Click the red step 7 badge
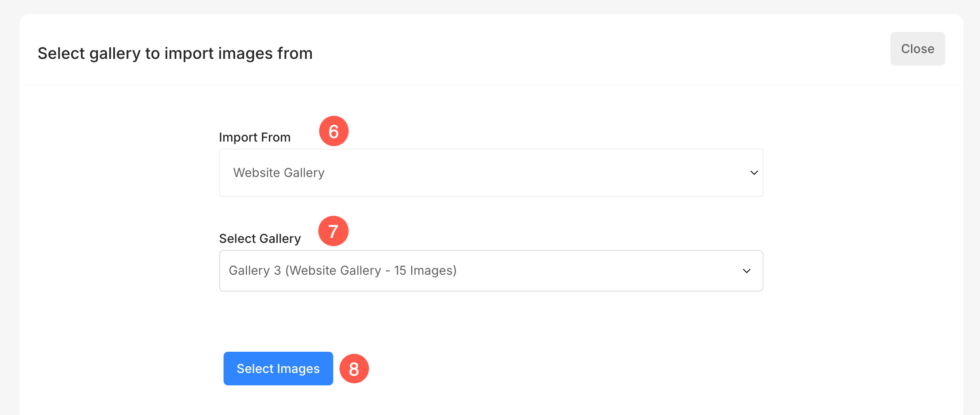 [x=333, y=231]
